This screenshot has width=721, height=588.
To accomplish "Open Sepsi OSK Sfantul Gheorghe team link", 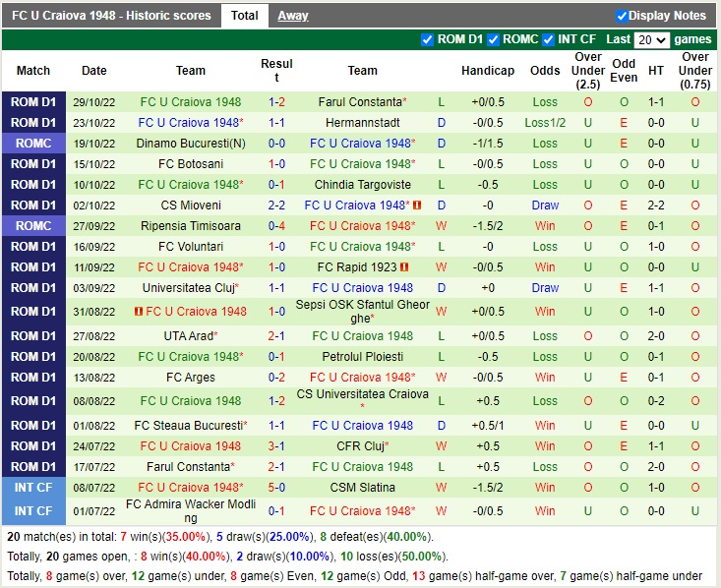I will 362,312.
